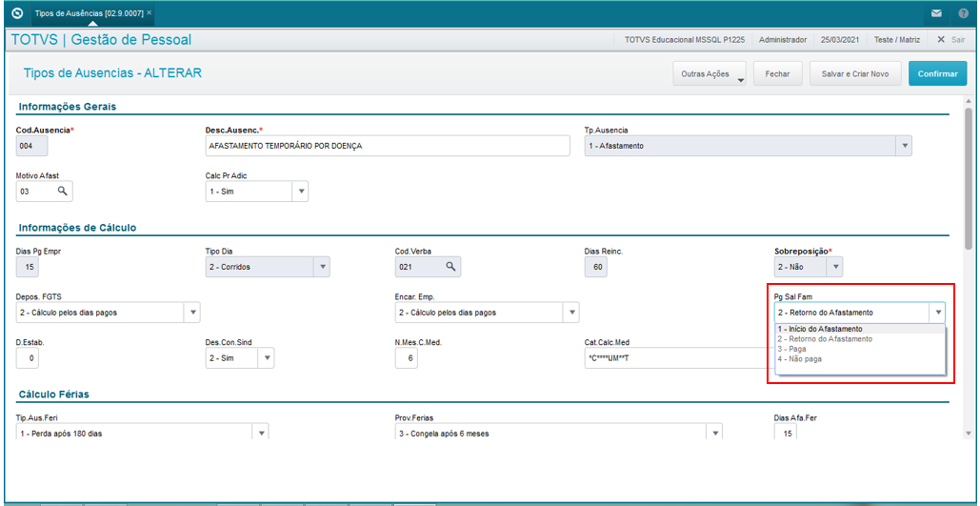The width and height of the screenshot is (980, 506).
Task: Click the Cálculo Férias heading
Action: click(54, 395)
